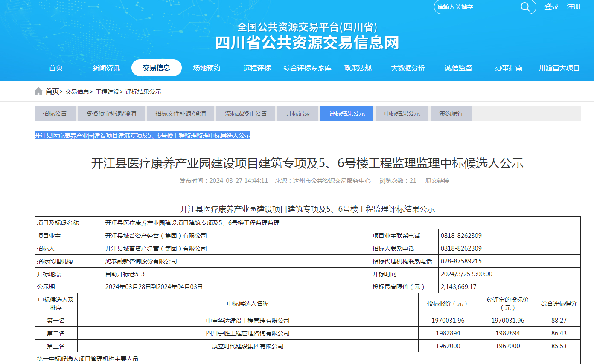Click the home icon in breadcrumb

(x=38, y=92)
